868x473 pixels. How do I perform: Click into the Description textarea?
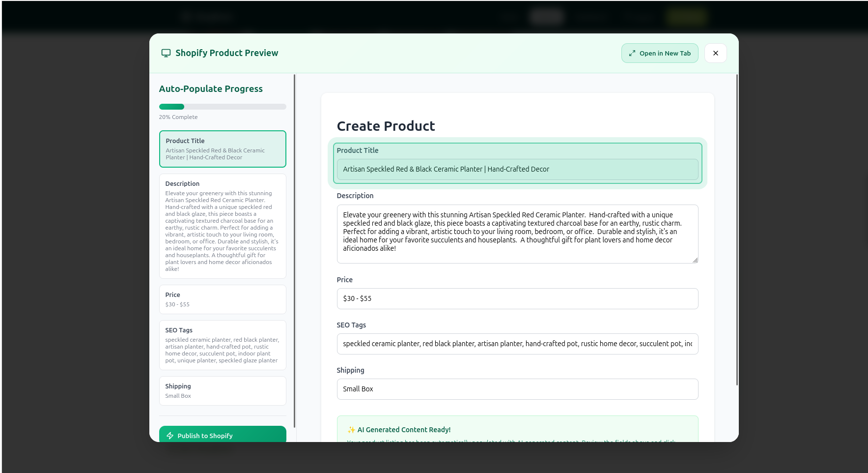pos(517,234)
